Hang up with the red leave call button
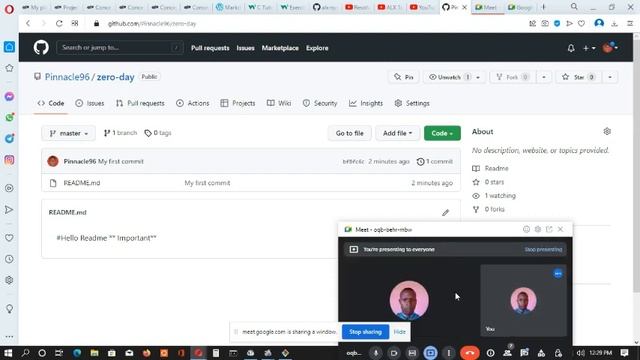 click(470, 353)
